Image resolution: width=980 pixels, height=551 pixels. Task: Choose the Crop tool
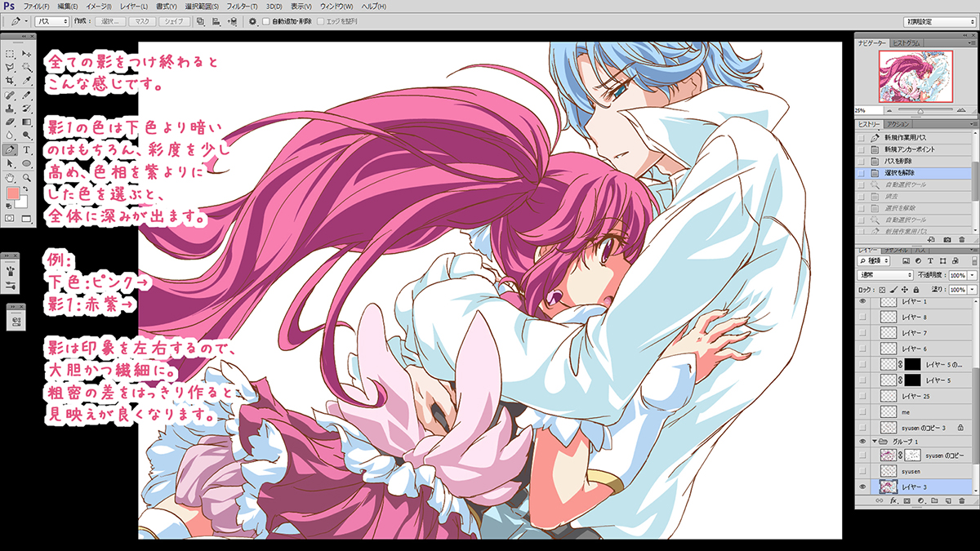point(10,81)
